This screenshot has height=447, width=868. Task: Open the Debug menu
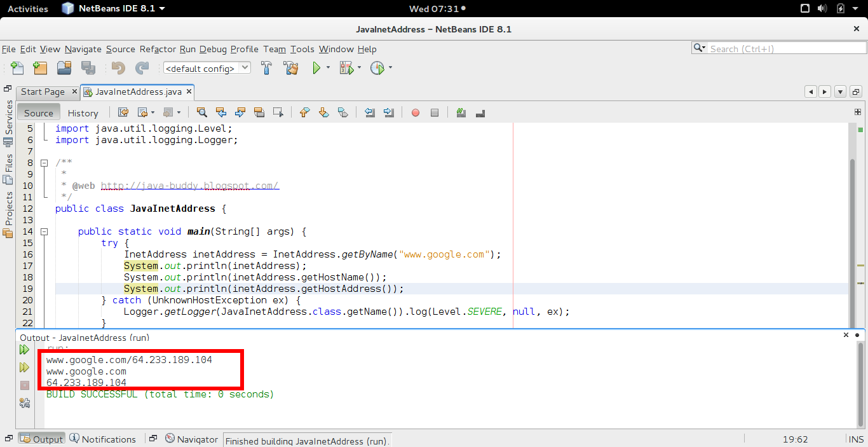pyautogui.click(x=213, y=49)
